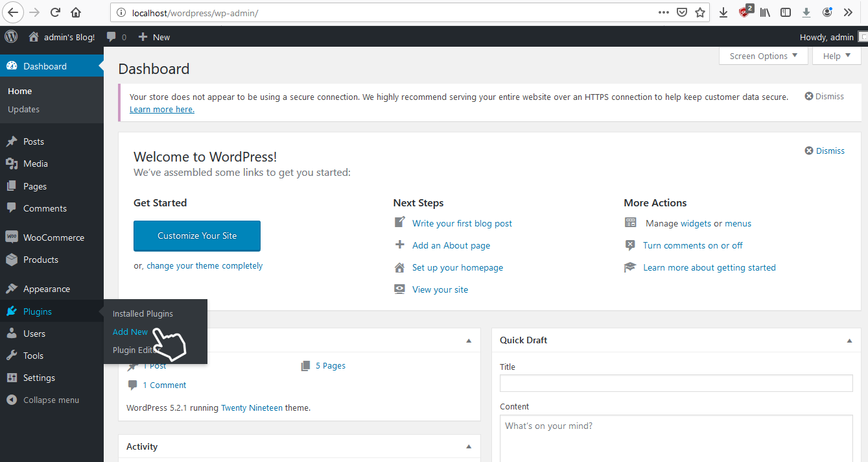Open Installed Plugins from the flyout menu
868x462 pixels.
pyautogui.click(x=143, y=314)
